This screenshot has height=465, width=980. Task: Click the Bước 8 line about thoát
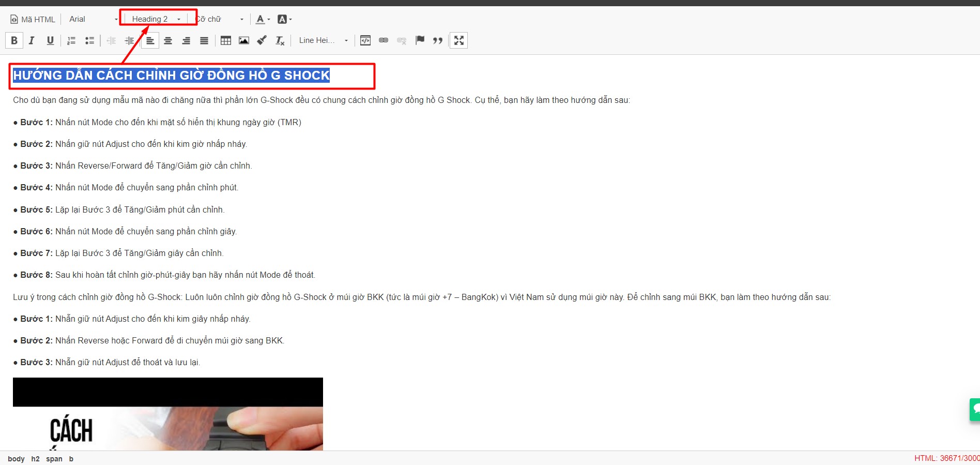pyautogui.click(x=164, y=275)
